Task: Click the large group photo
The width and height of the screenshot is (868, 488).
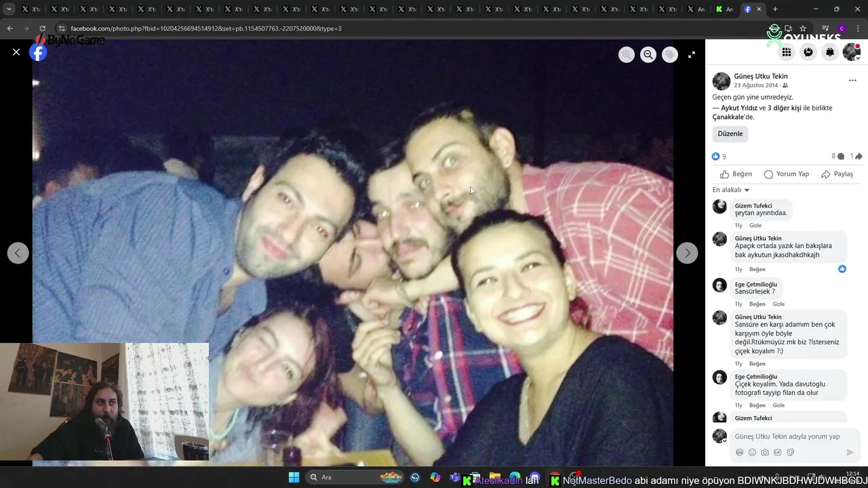Action: 353,253
